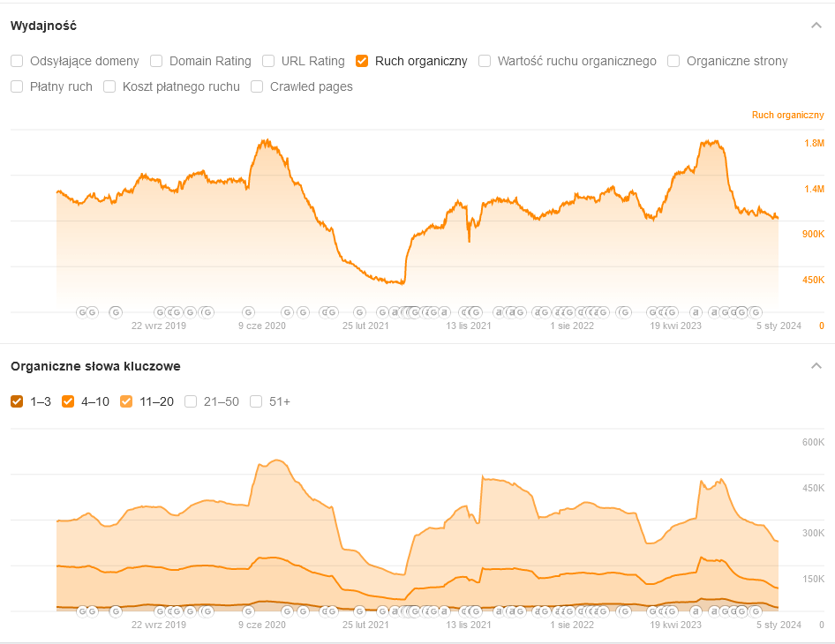
Task: Click the G marker above '25 lut 2021' in Wydajność chart
Action: 359,311
